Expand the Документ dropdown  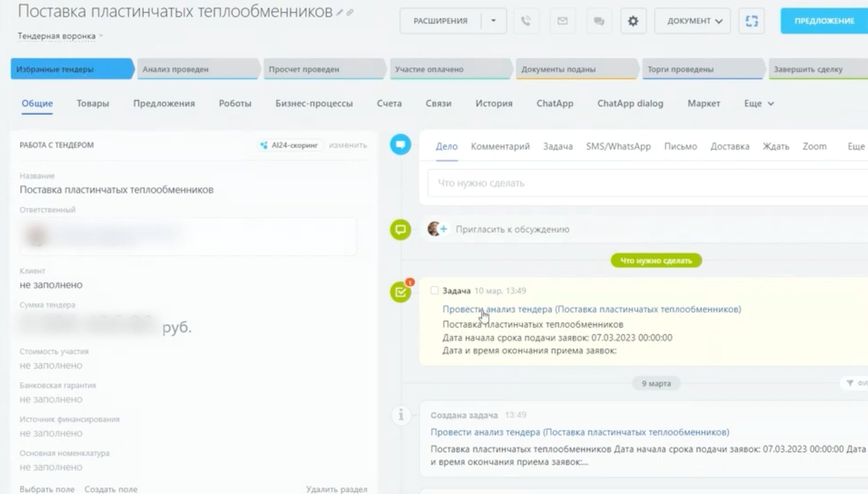pyautogui.click(x=693, y=21)
